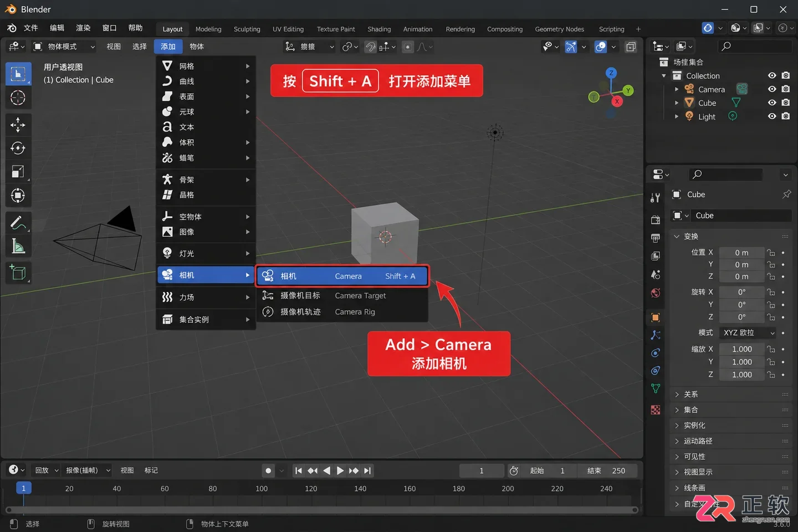Open the 物体模式 mode dropdown
Screen dimensions: 798x532
tap(64, 47)
